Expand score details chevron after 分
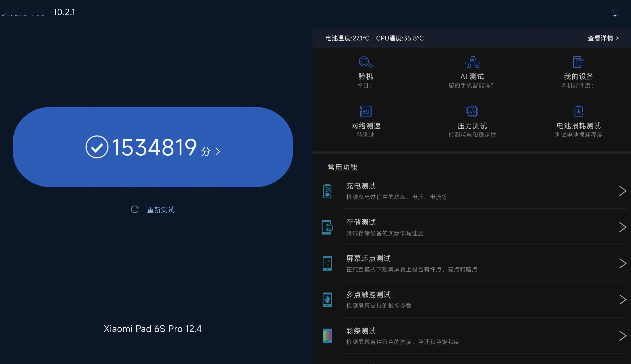Viewport: 631px width, 364px height. point(218,151)
